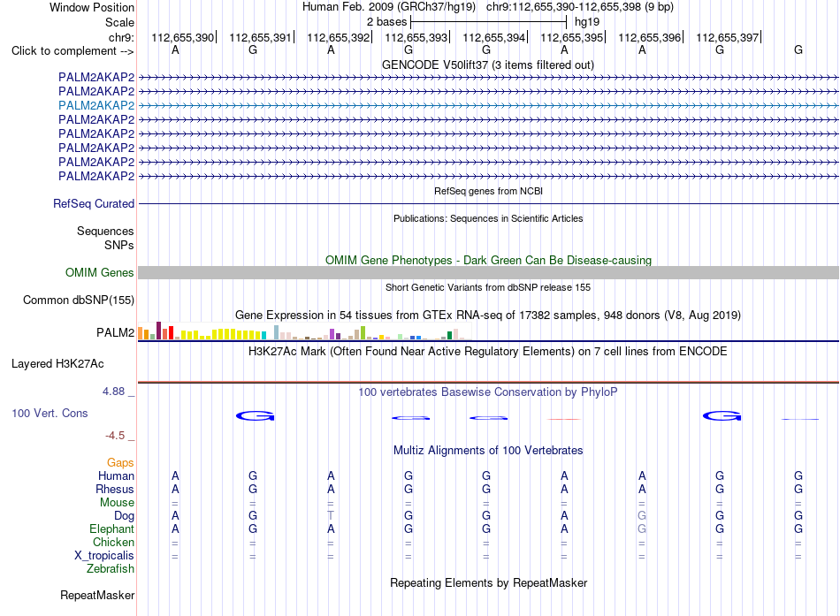
Task: Select the Elephant species row label
Action: tap(112, 529)
